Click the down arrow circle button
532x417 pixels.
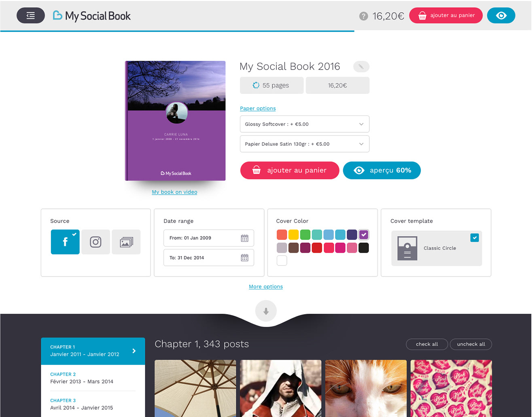coord(266,311)
